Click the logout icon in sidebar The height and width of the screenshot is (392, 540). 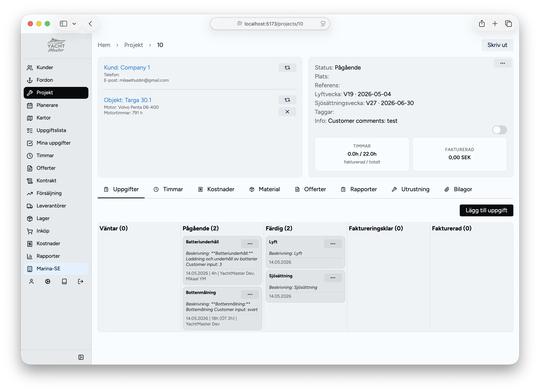pyautogui.click(x=80, y=282)
